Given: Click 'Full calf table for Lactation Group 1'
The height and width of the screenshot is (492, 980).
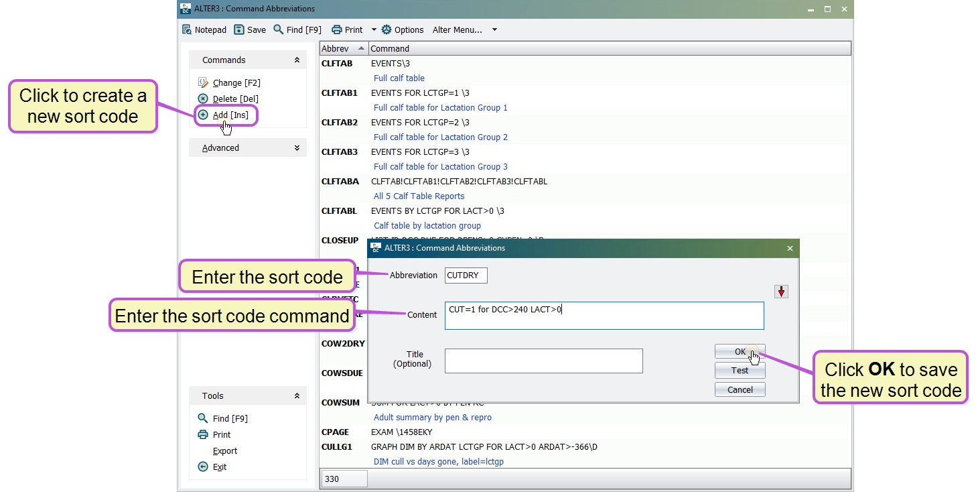Looking at the screenshot, I should click(440, 108).
